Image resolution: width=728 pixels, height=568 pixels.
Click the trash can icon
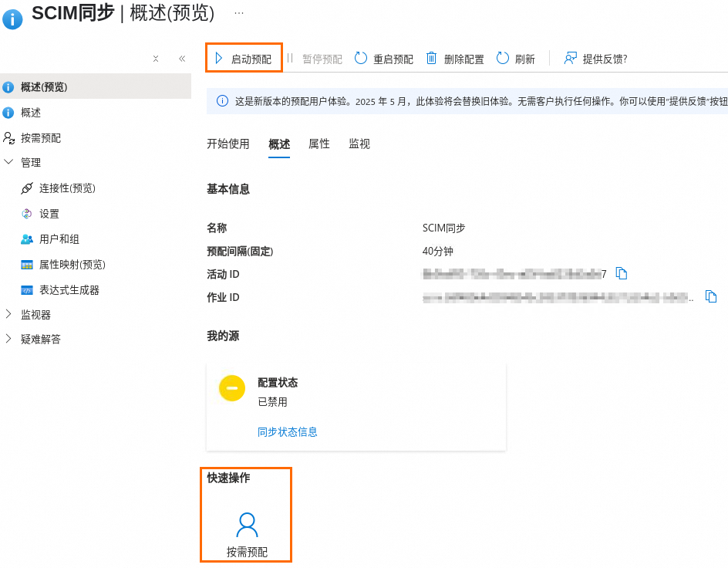[431, 59]
